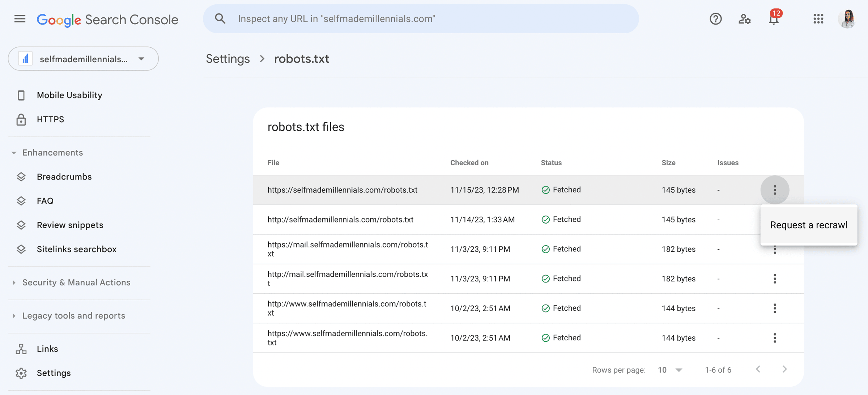Click the Checked on column header
The height and width of the screenshot is (395, 868).
(x=469, y=163)
